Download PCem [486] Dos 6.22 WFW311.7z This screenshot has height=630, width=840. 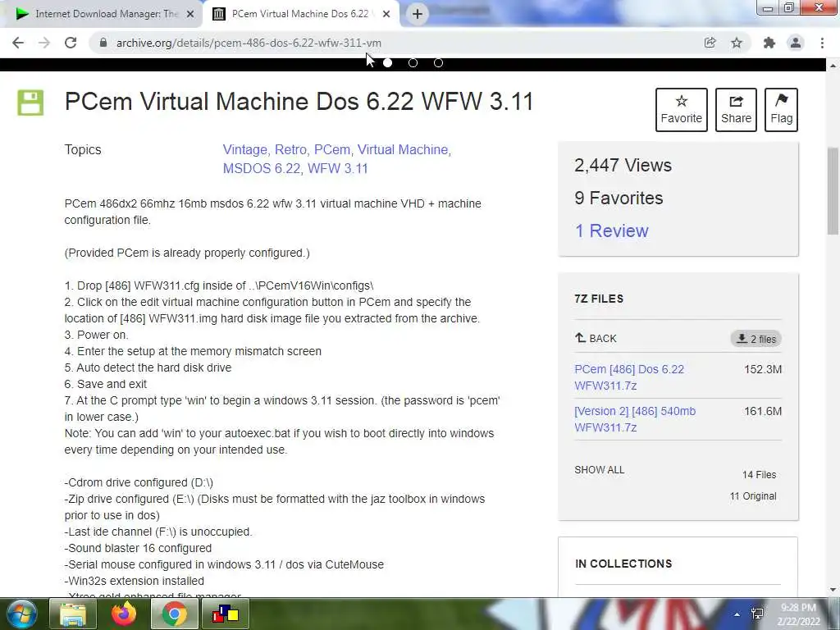(629, 377)
